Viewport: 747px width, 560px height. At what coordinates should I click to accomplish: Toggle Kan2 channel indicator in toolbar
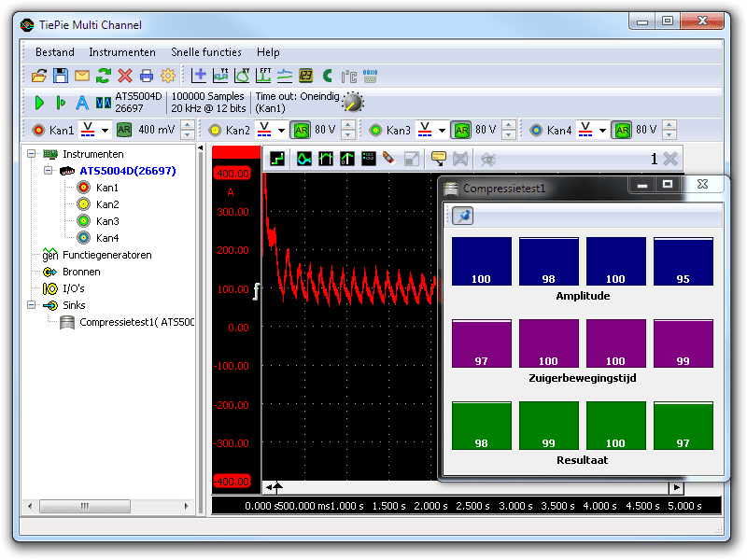(x=216, y=130)
